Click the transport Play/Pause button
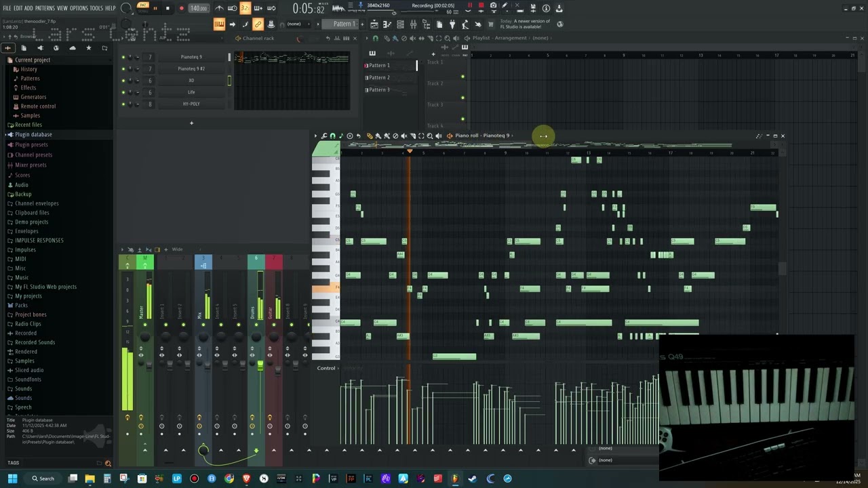 point(155,9)
